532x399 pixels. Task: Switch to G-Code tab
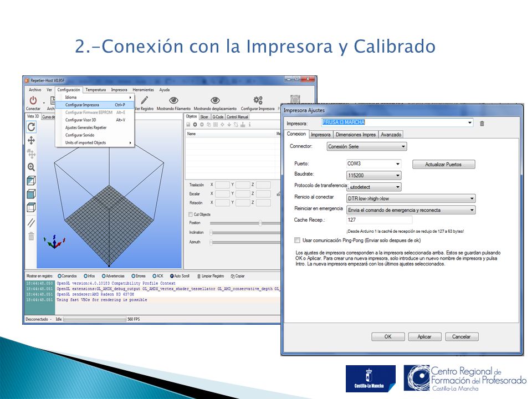coord(218,117)
